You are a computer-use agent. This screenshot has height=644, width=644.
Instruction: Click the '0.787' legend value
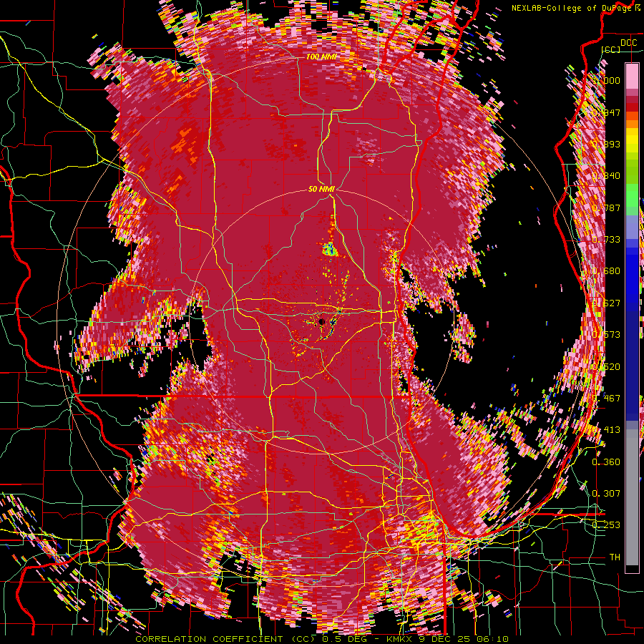pos(606,208)
